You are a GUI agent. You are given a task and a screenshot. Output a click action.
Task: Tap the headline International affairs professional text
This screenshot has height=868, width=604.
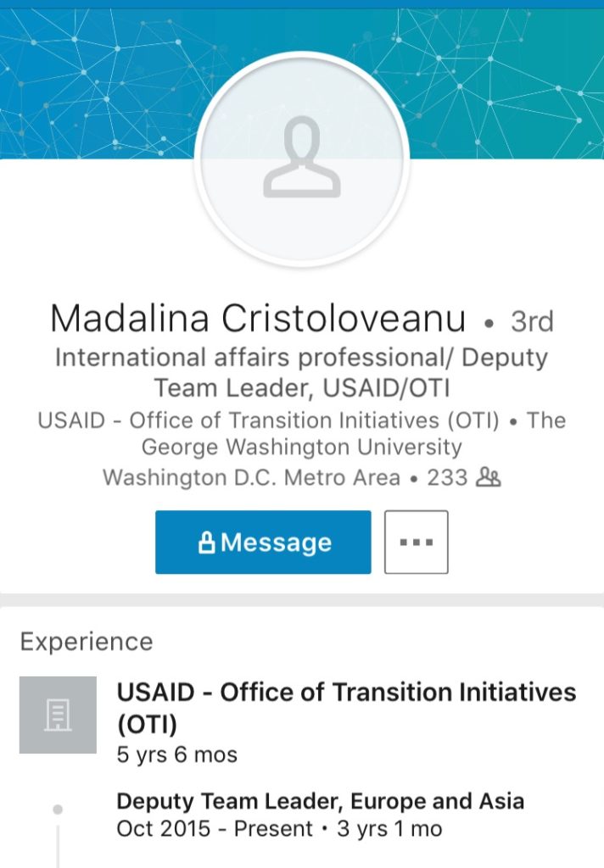click(x=302, y=373)
